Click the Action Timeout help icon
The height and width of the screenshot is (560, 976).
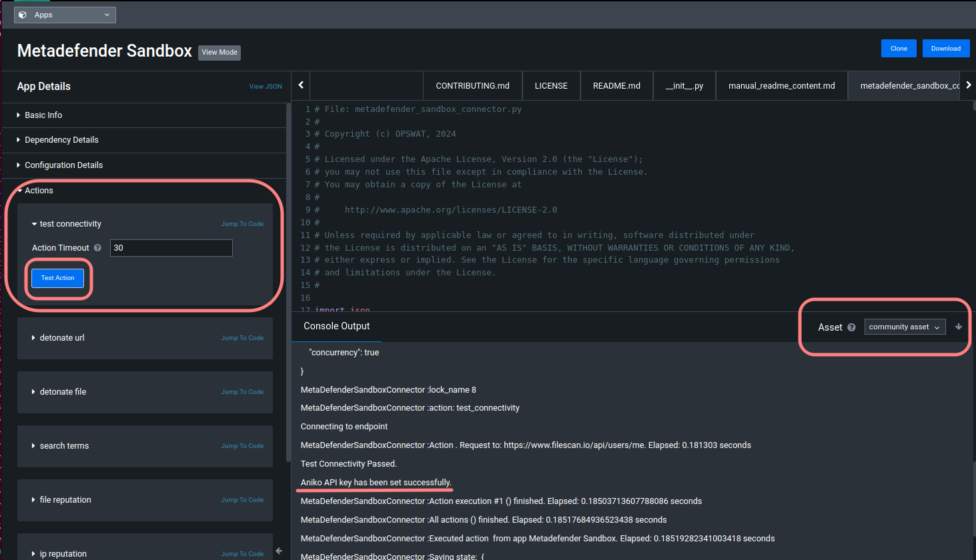97,248
